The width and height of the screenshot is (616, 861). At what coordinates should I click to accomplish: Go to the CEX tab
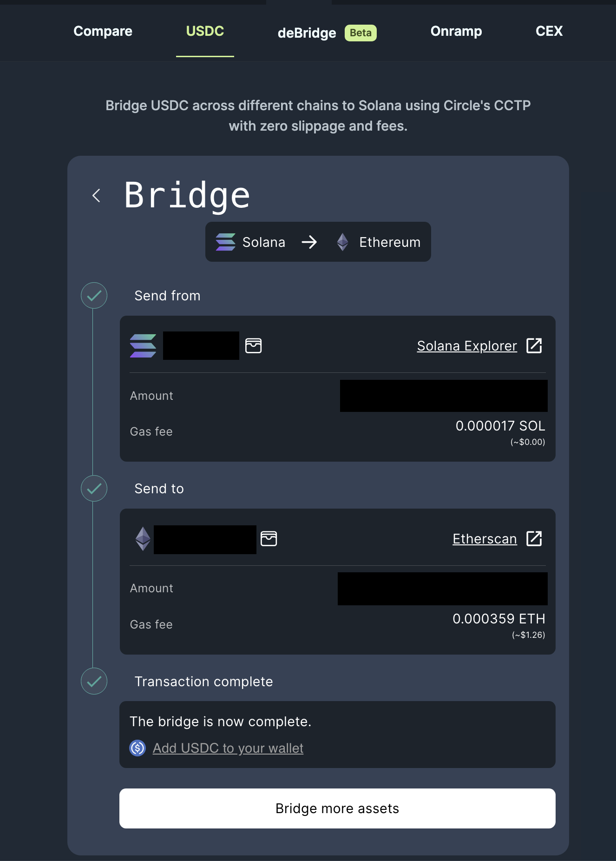(549, 31)
